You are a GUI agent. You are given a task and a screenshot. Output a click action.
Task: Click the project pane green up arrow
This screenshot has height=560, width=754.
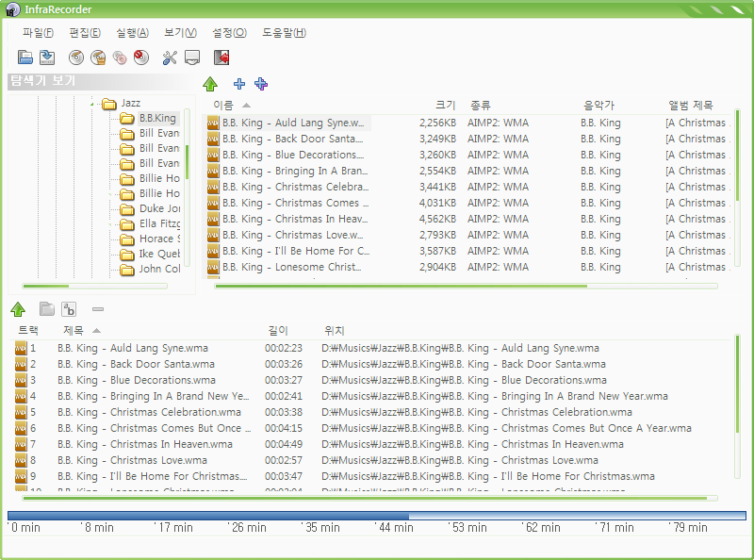point(18,309)
